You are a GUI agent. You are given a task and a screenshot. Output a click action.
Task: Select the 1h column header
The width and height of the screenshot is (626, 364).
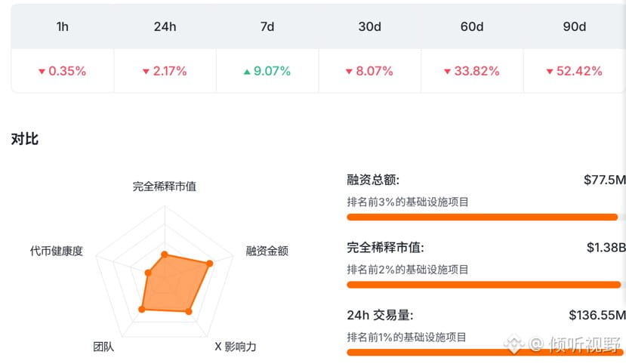(63, 26)
